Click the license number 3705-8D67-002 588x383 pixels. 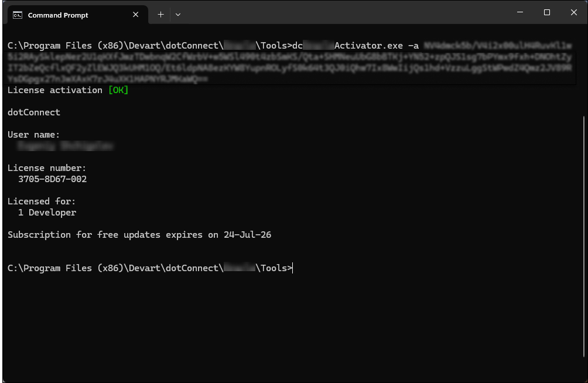click(x=53, y=179)
